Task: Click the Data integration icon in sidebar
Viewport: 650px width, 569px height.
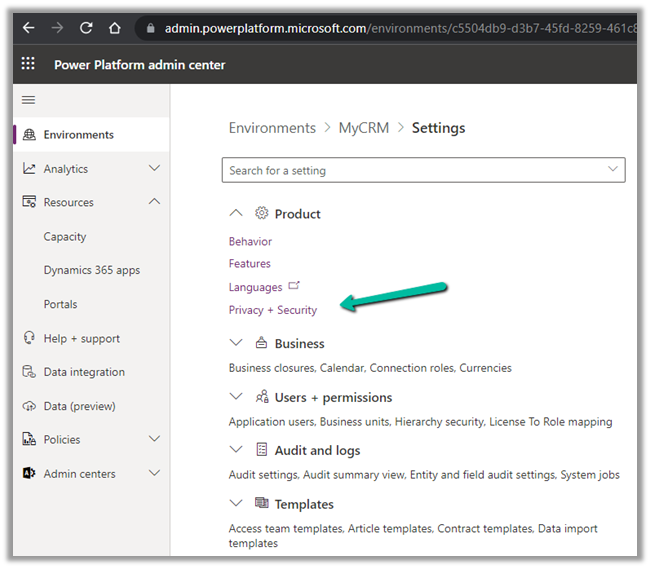Action: tap(29, 372)
